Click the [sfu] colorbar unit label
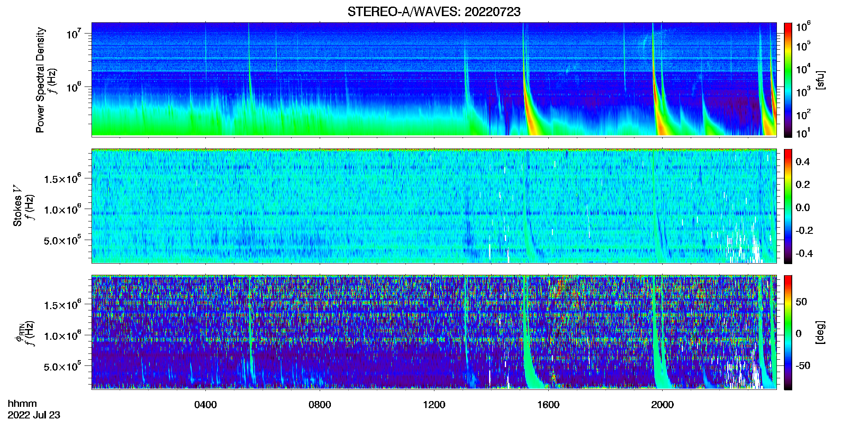868x447 pixels. (820, 80)
